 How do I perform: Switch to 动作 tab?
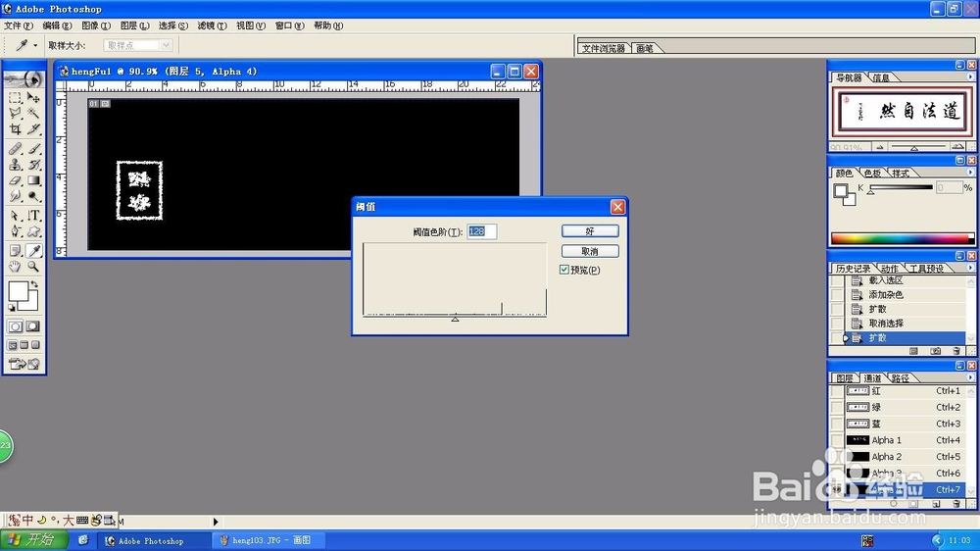point(890,269)
